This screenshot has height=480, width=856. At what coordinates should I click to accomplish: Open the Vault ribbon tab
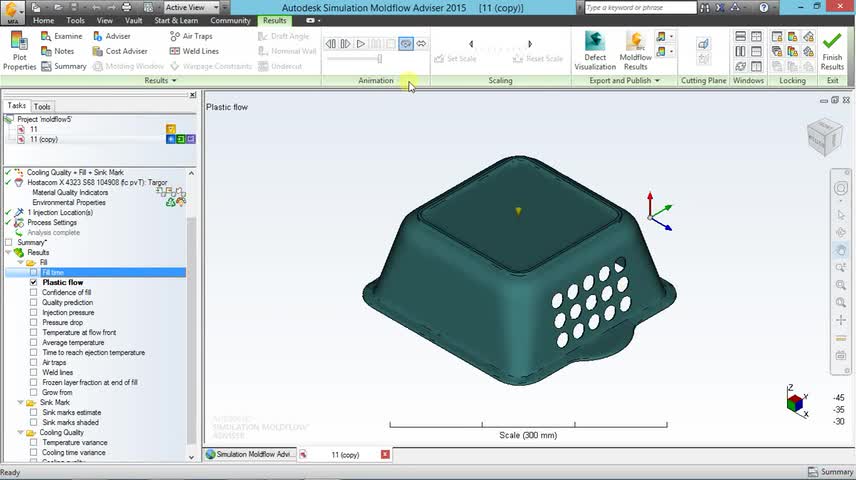tap(133, 20)
